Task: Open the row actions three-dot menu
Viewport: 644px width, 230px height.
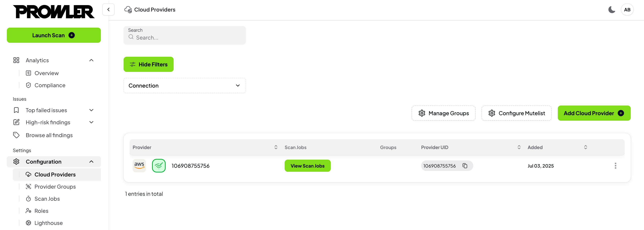Action: [616, 165]
